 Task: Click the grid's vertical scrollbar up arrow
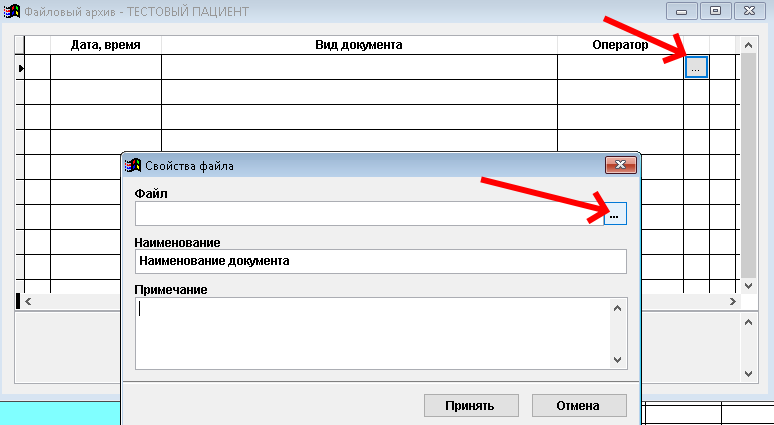pos(748,45)
